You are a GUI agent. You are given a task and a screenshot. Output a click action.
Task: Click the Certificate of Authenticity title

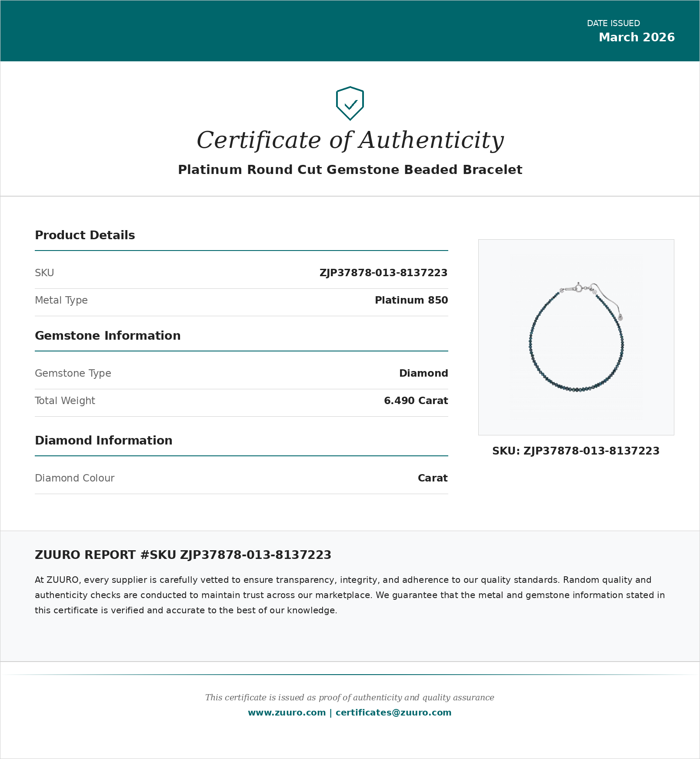tap(350, 140)
